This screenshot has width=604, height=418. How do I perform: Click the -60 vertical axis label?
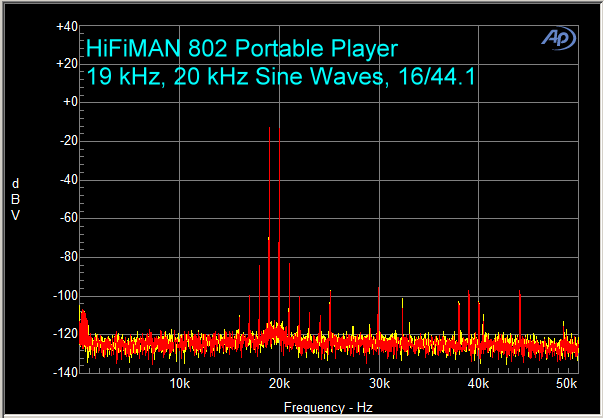[68, 219]
